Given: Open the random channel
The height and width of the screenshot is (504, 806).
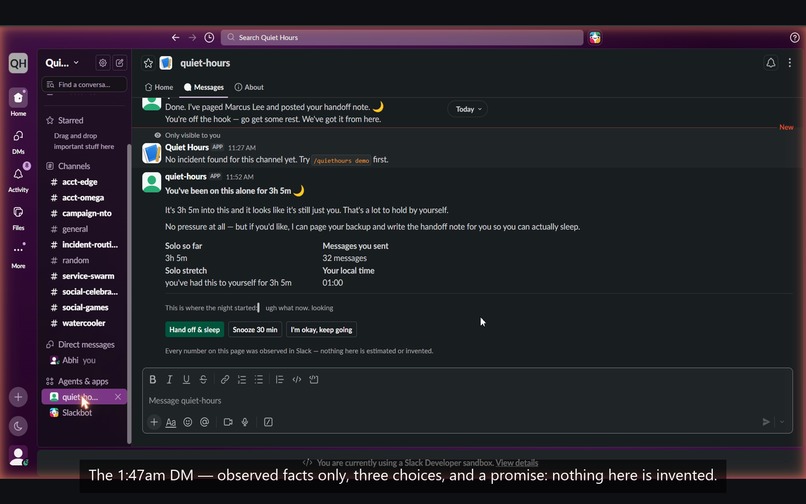Looking at the screenshot, I should click(x=84, y=260).
